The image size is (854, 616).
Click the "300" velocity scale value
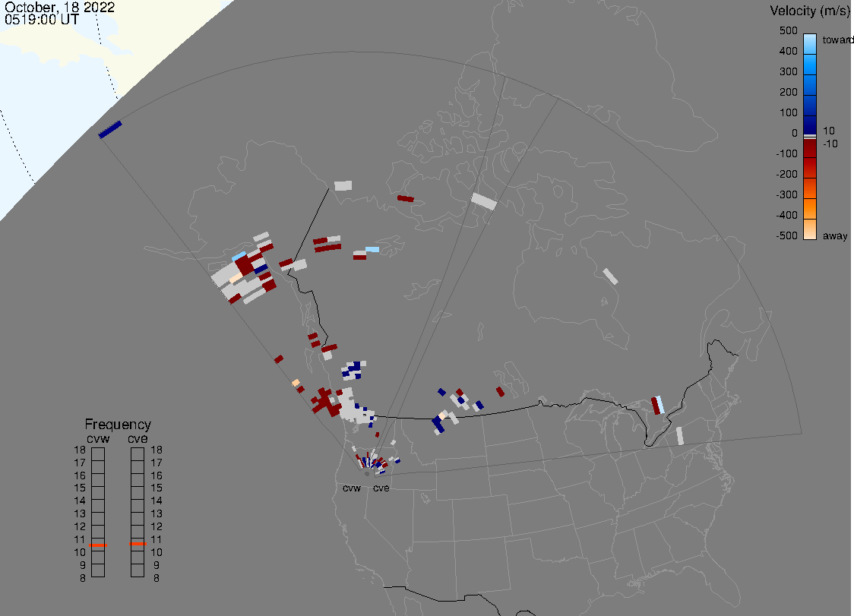[x=788, y=71]
